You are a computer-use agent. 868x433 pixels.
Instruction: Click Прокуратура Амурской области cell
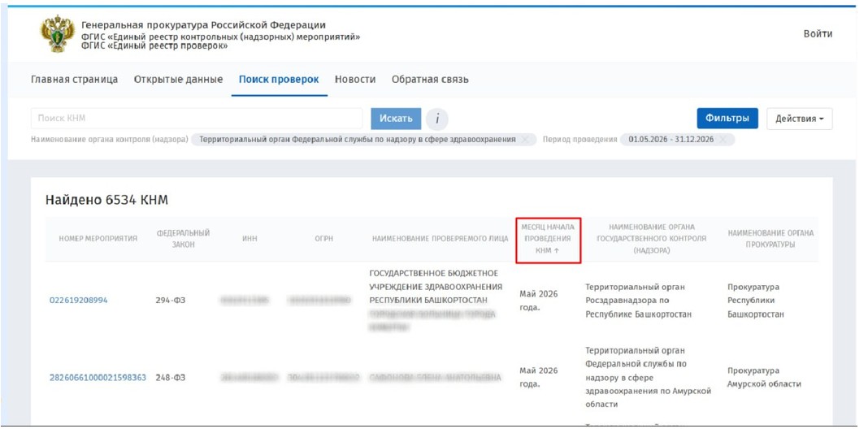coord(764,377)
